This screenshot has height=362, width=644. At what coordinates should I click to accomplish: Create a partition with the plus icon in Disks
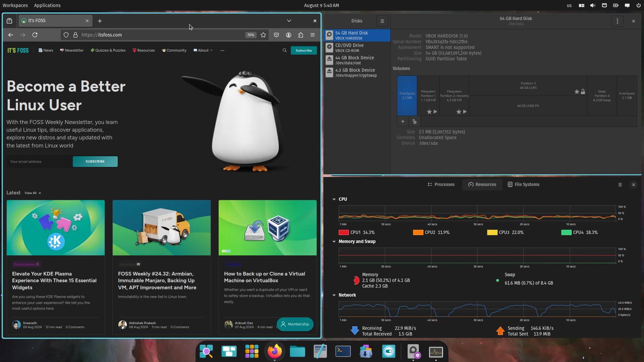(x=402, y=121)
